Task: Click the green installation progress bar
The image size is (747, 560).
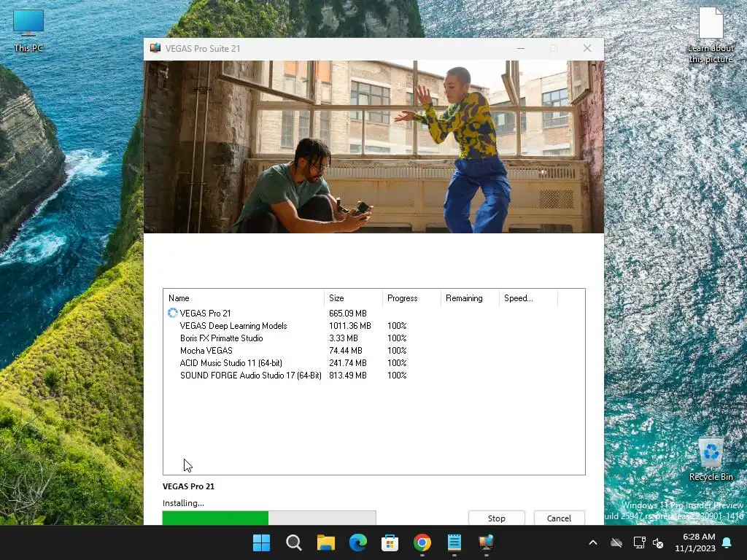Action: (269, 518)
